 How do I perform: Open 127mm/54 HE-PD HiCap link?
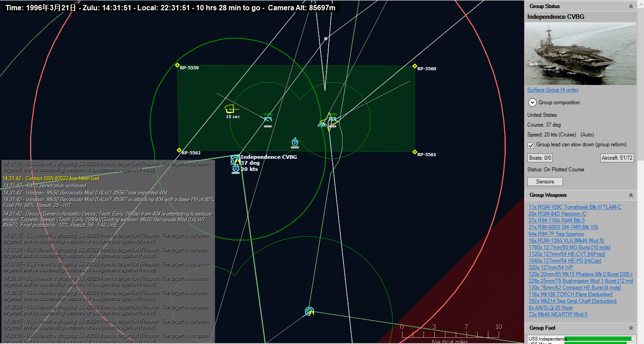point(565,261)
